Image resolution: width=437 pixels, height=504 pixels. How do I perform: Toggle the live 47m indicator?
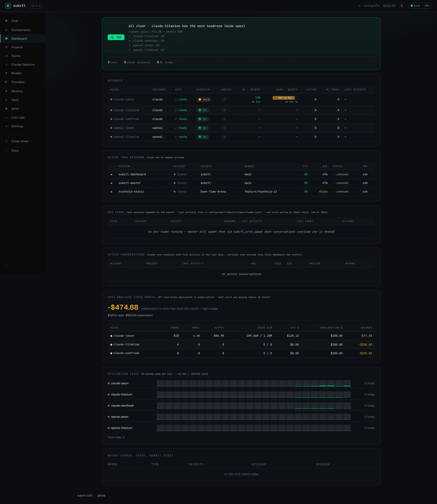click(420, 6)
